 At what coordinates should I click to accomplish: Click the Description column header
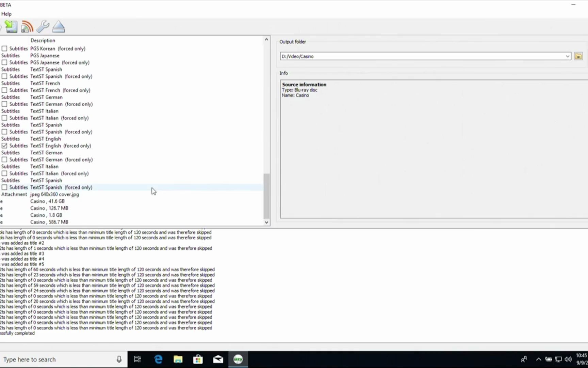click(x=43, y=40)
